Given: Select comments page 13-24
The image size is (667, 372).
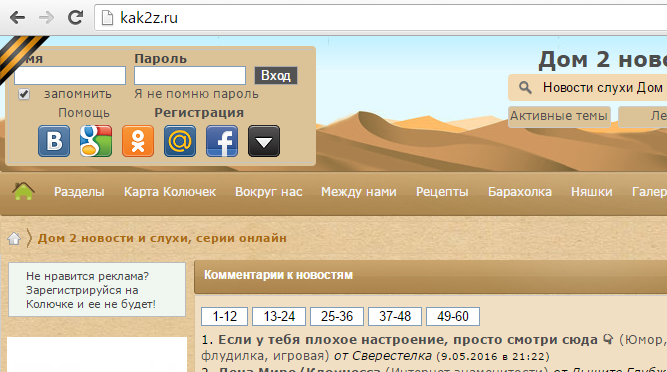Looking at the screenshot, I should tap(279, 316).
